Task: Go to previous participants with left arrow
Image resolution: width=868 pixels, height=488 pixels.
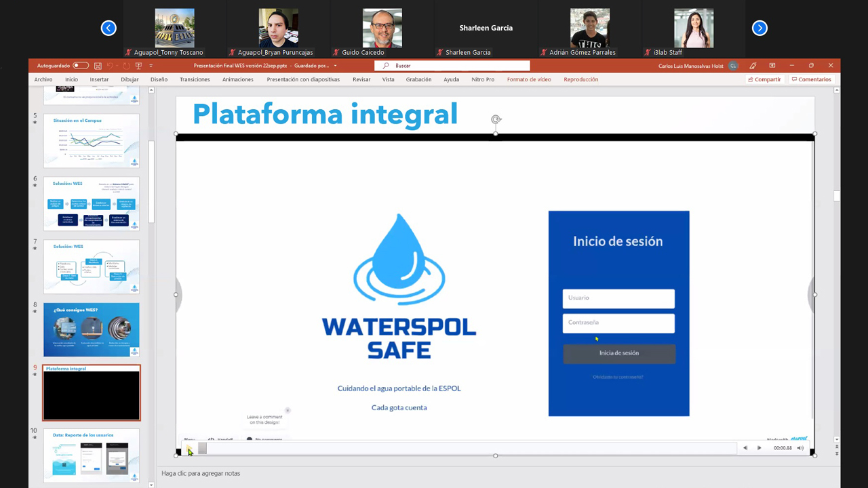Action: (108, 28)
